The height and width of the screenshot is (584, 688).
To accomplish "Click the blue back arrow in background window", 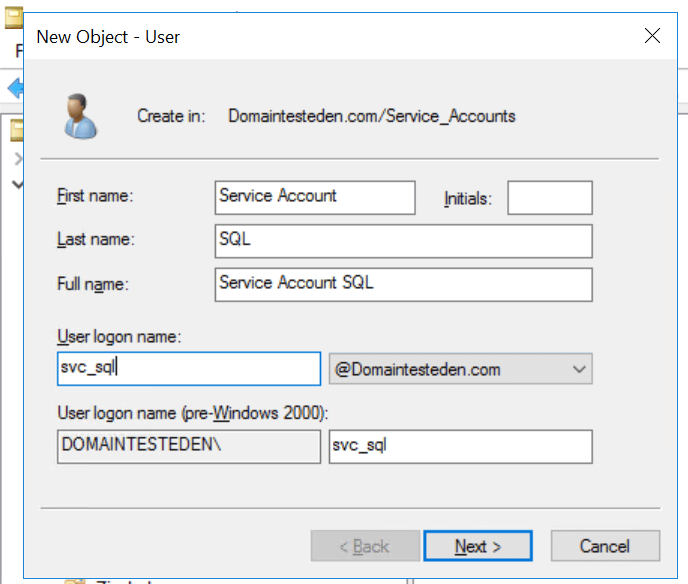I will (15, 88).
